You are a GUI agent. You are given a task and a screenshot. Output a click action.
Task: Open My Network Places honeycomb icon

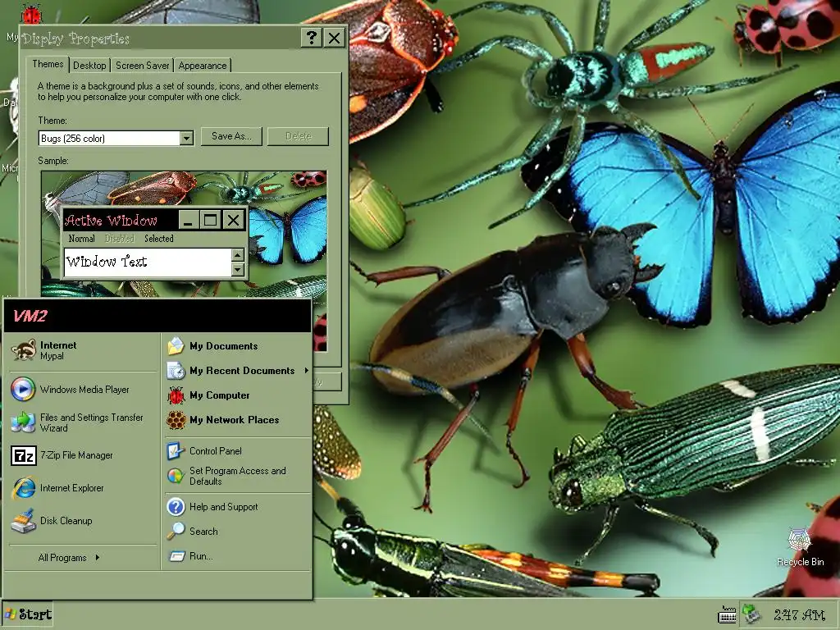[x=176, y=420]
